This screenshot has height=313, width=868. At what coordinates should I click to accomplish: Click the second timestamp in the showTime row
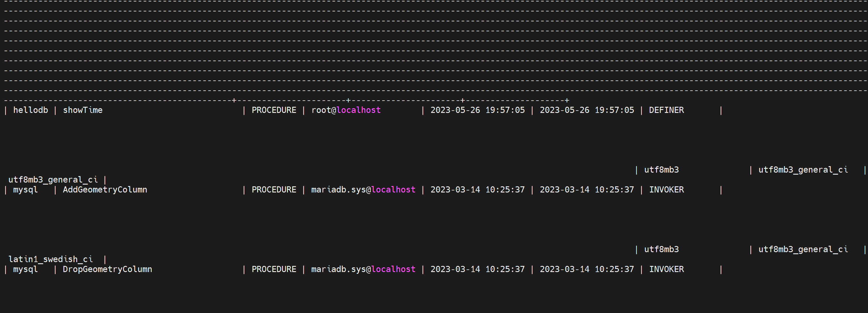pyautogui.click(x=587, y=110)
